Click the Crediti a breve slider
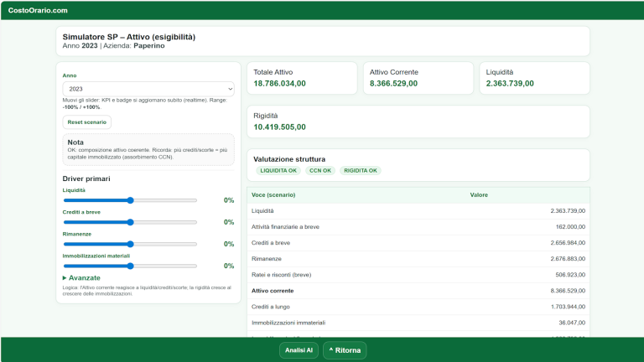The image size is (644, 362). (x=130, y=222)
